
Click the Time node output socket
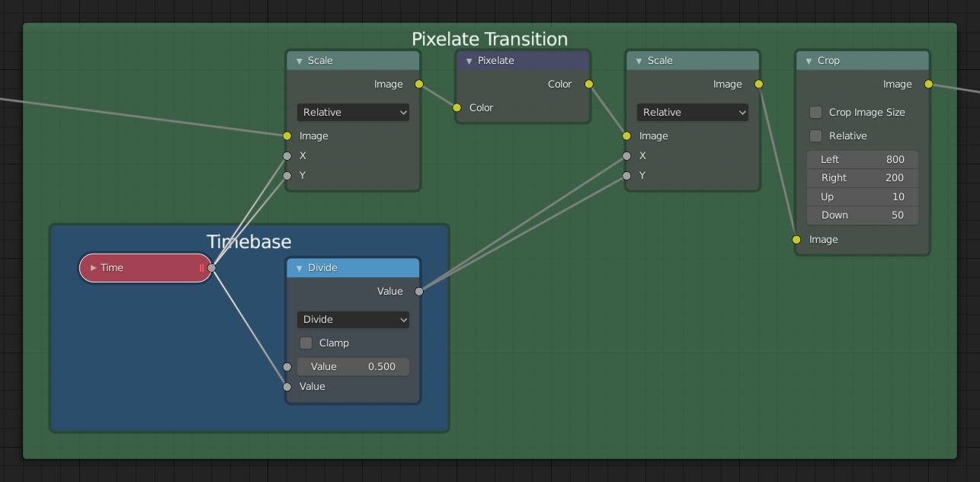[x=211, y=268]
